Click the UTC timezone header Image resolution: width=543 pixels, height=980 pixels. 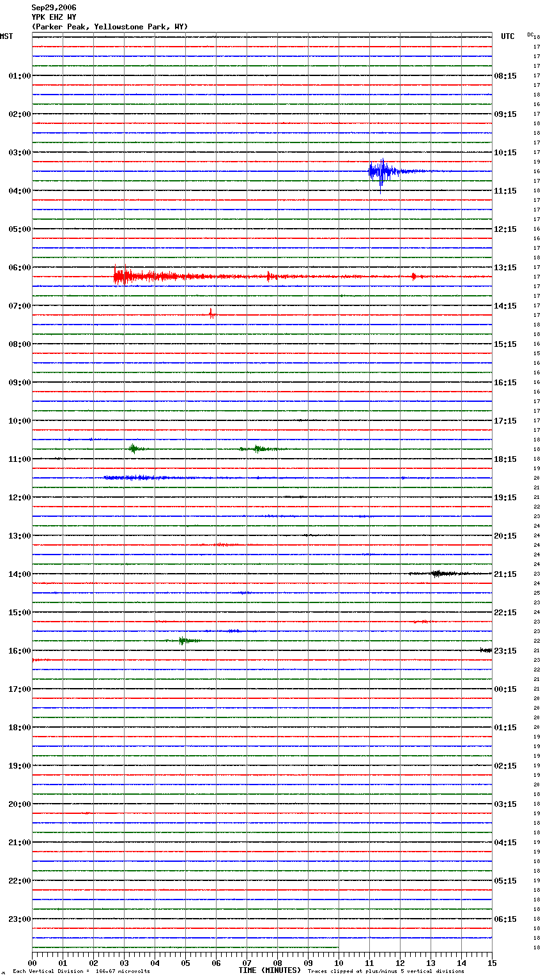coord(508,36)
